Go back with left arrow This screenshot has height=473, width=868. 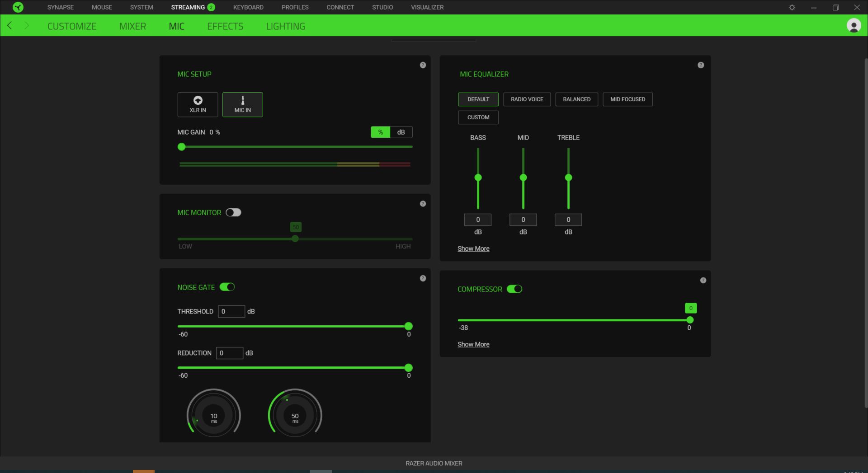pyautogui.click(x=9, y=25)
